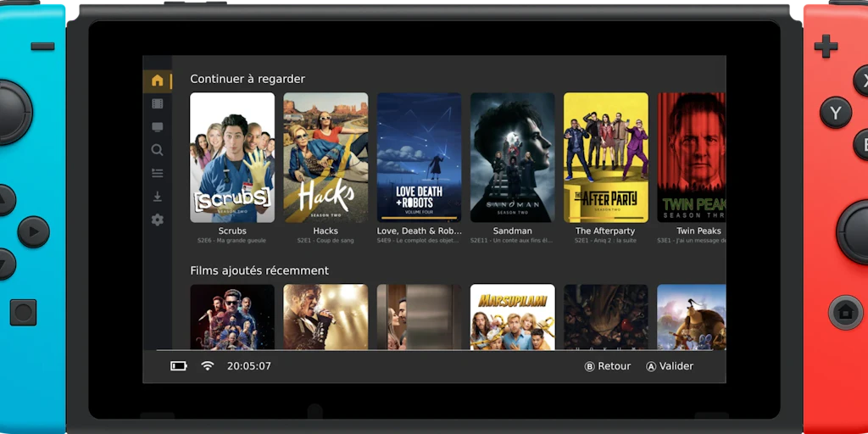Open the Downloads arrow icon
The height and width of the screenshot is (434, 868).
[157, 197]
